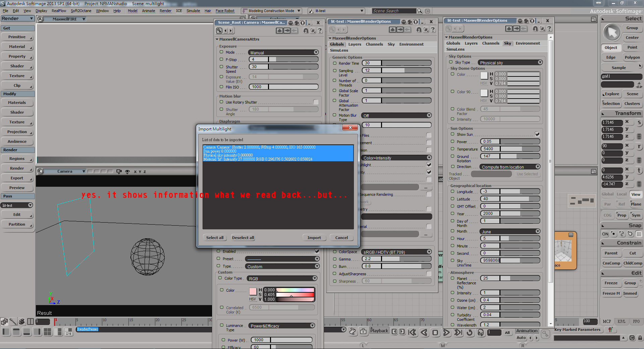Step to the next frame
Screen dimensions: 644x349
[x=402, y=332]
